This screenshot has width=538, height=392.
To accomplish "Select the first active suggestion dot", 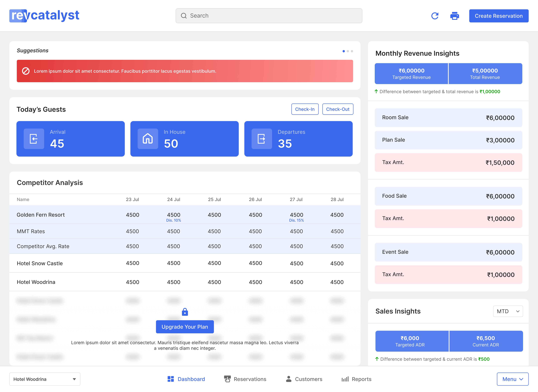I will 343,51.
